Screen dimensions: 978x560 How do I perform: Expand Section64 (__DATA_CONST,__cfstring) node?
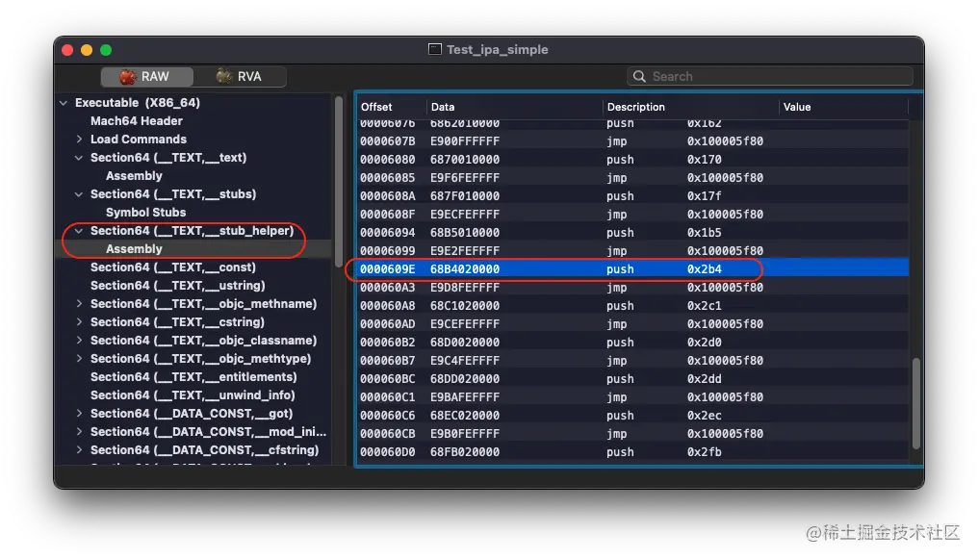[79, 449]
